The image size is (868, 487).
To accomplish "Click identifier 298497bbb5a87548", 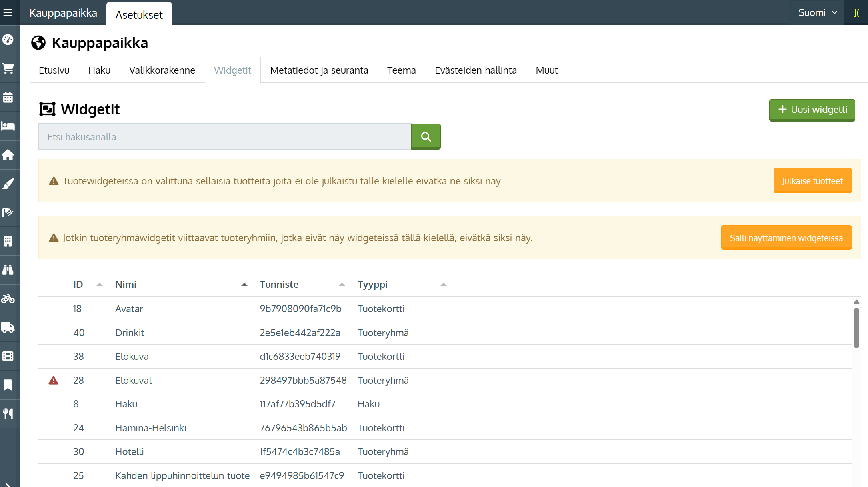I will click(x=303, y=380).
